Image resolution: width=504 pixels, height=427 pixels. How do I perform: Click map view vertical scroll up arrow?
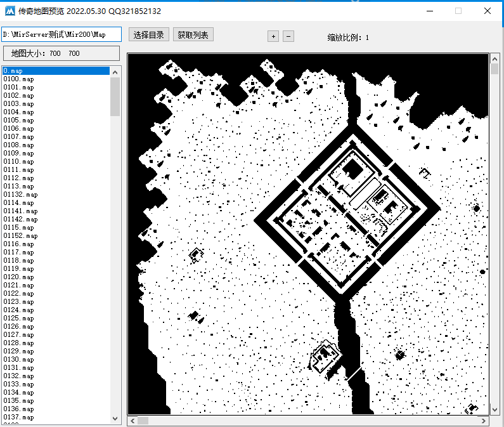tap(494, 59)
